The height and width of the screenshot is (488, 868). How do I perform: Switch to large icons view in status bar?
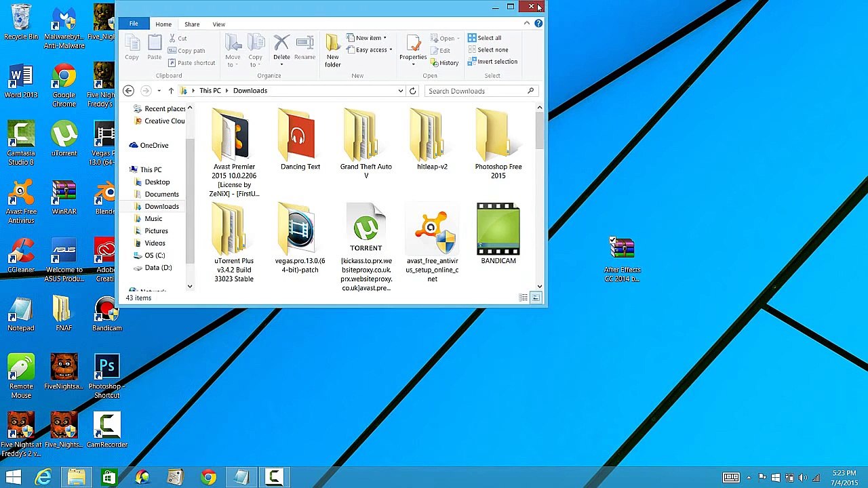[536, 298]
